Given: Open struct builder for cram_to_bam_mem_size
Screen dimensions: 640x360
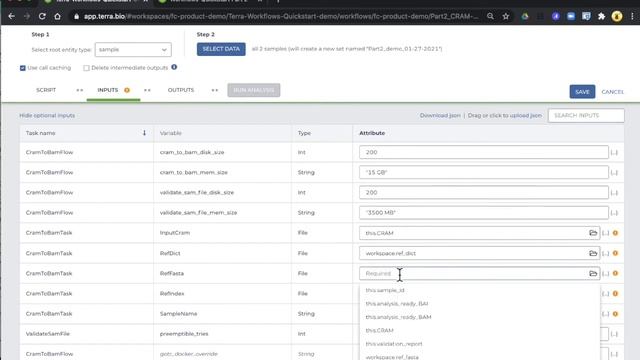Looking at the screenshot, I should (x=614, y=172).
